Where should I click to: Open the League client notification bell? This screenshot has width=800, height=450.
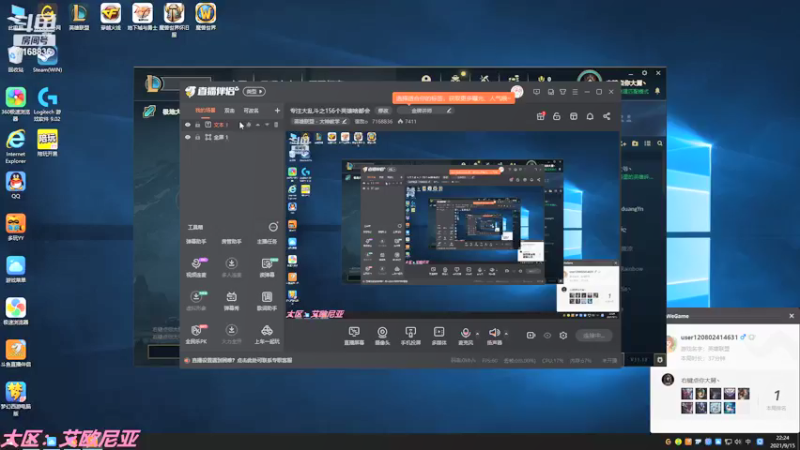tap(657, 91)
